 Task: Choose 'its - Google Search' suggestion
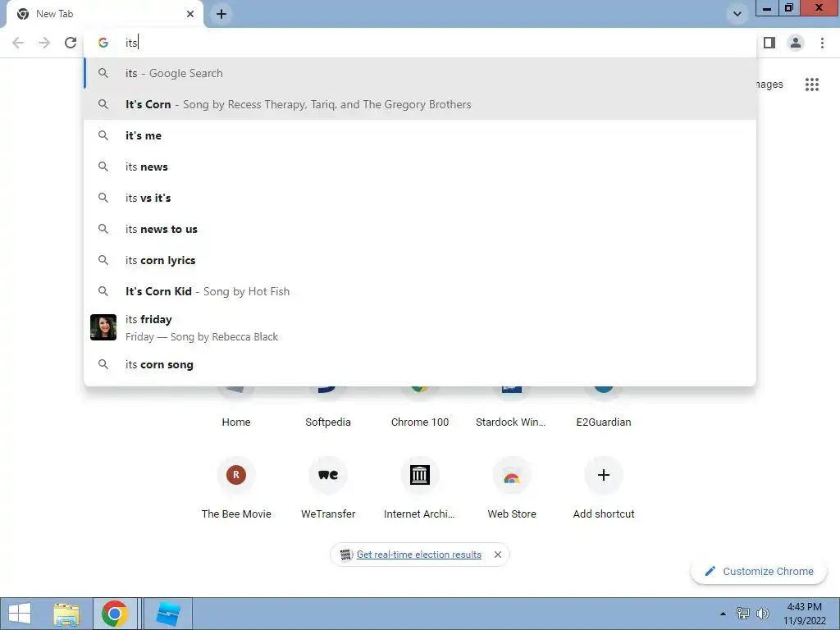(x=420, y=73)
